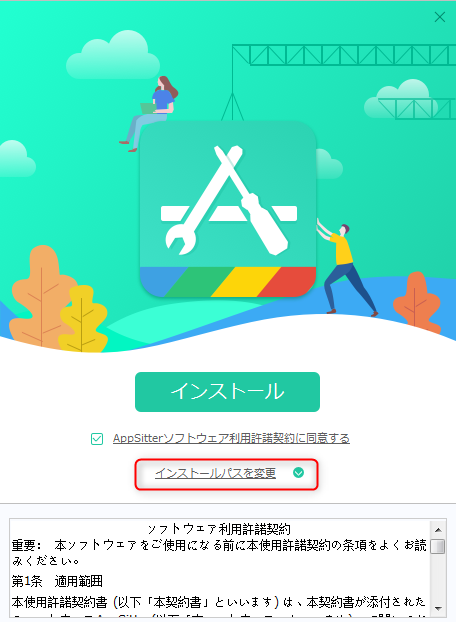
Task: Expand install path options with green chevron
Action: pyautogui.click(x=298, y=472)
